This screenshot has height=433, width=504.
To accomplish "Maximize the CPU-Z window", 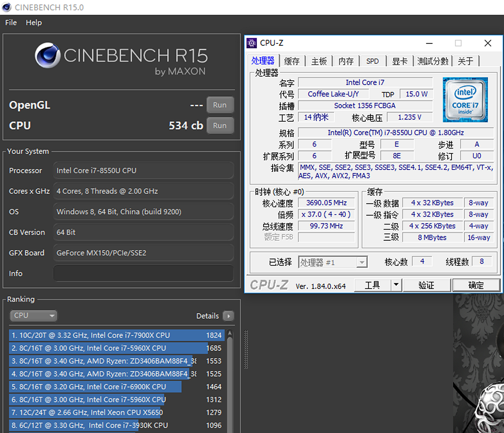I will pyautogui.click(x=458, y=43).
